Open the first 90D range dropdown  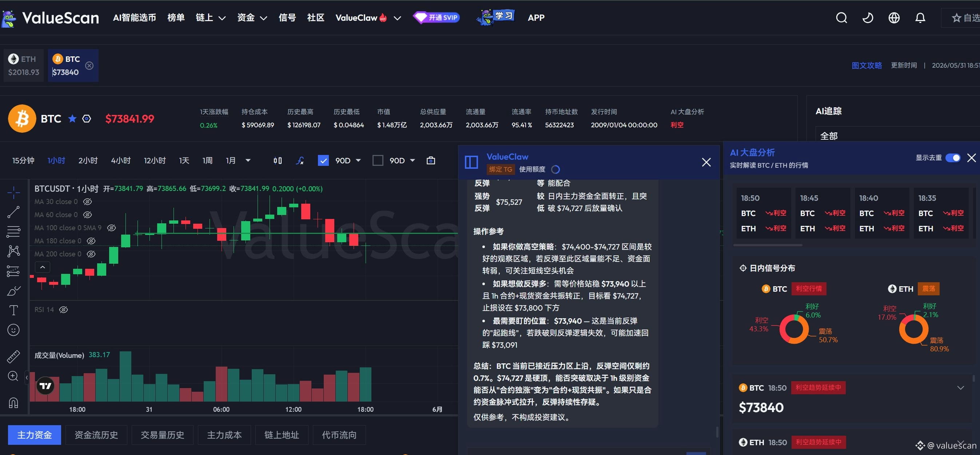(358, 160)
